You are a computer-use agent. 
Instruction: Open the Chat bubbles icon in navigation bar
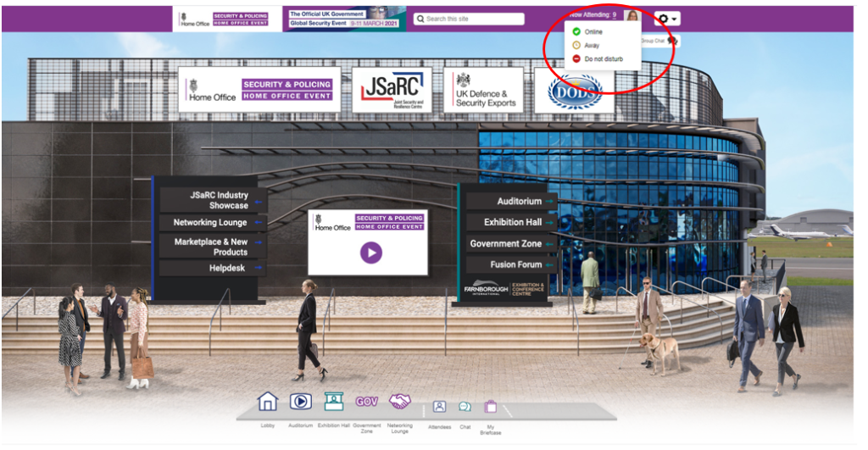[x=465, y=407]
